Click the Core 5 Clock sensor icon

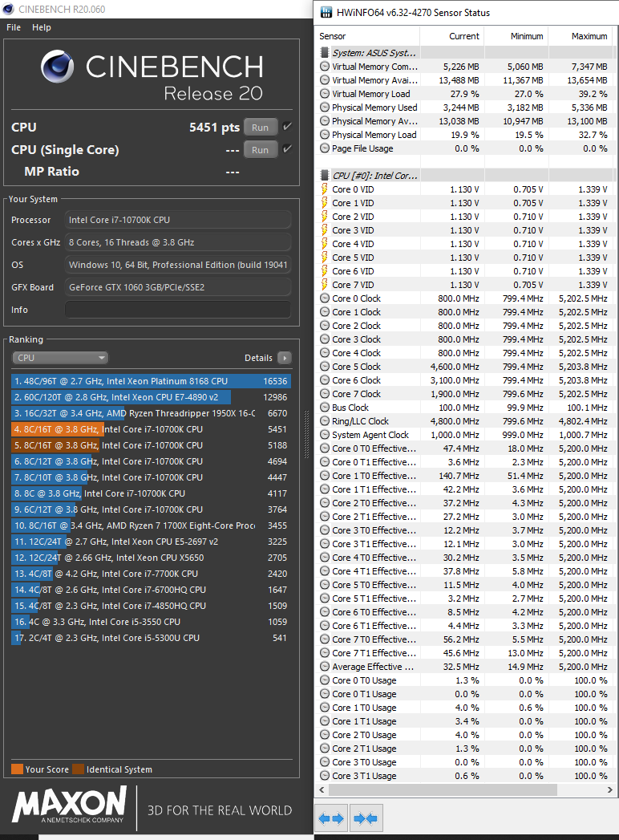point(325,367)
